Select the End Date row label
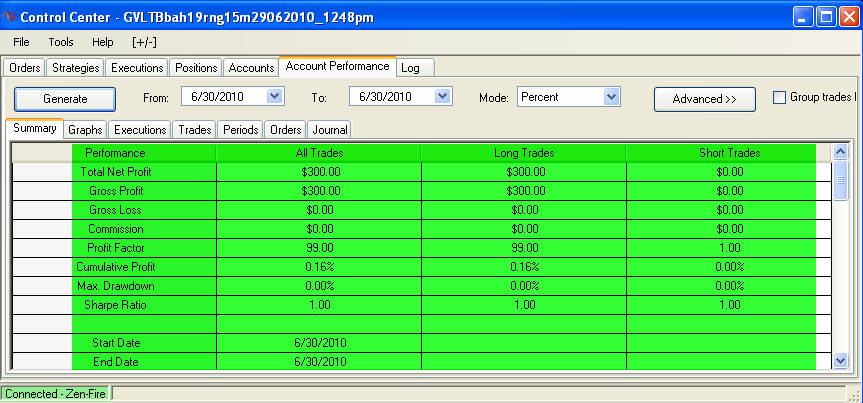Image resolution: width=863 pixels, height=403 pixels. (116, 362)
